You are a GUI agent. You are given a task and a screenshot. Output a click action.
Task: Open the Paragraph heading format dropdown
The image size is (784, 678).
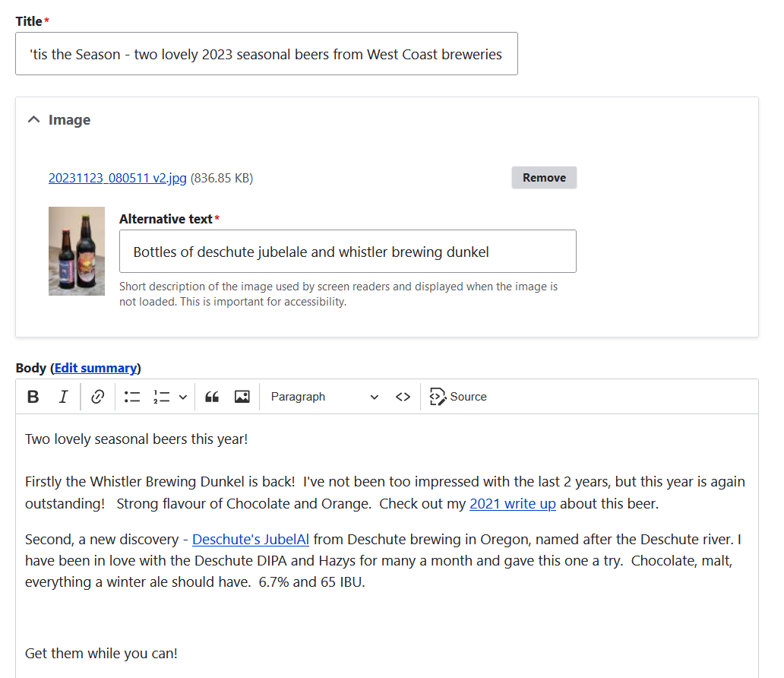(324, 397)
